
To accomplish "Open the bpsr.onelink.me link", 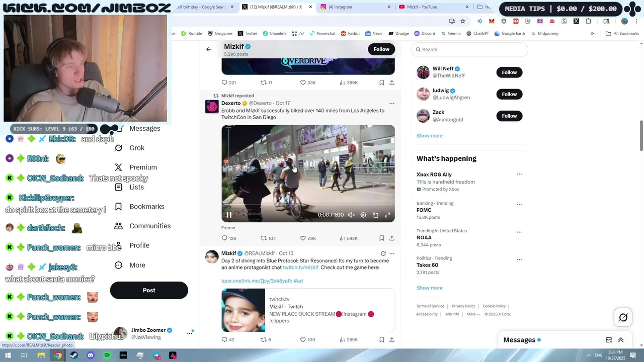I will (x=257, y=281).
